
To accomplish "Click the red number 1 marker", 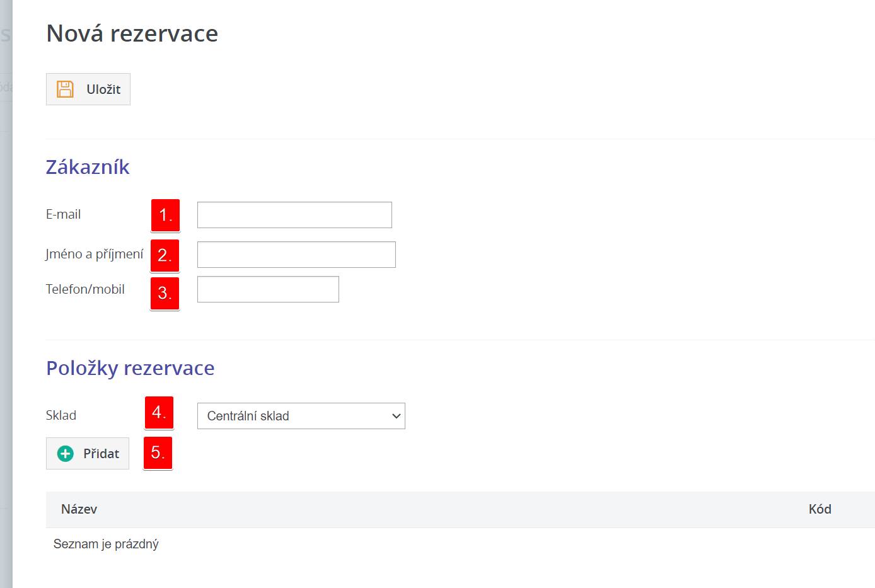I will pyautogui.click(x=165, y=216).
